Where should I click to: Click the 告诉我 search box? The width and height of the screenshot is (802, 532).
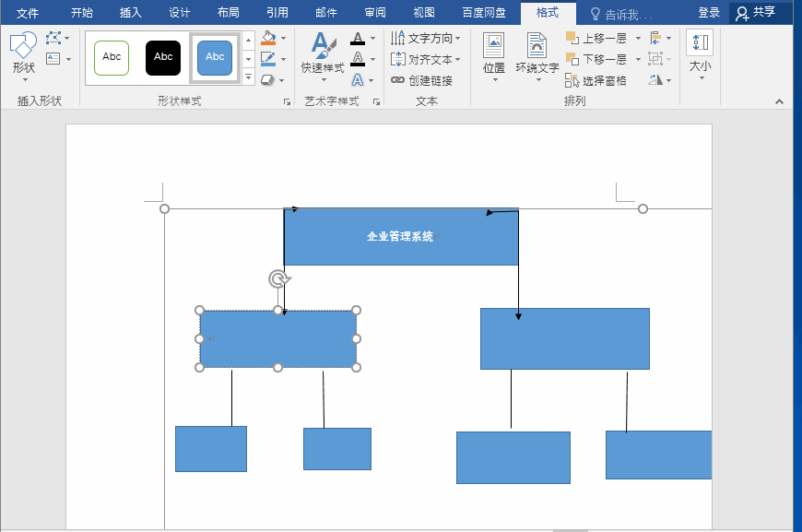[x=622, y=15]
